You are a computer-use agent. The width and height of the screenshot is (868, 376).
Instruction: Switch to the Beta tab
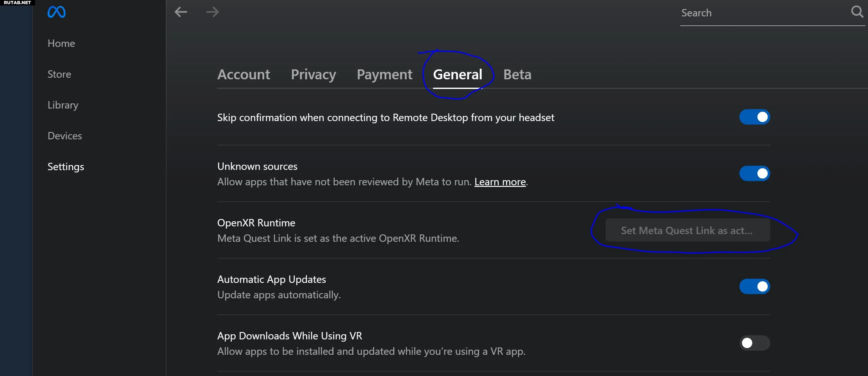coord(517,74)
